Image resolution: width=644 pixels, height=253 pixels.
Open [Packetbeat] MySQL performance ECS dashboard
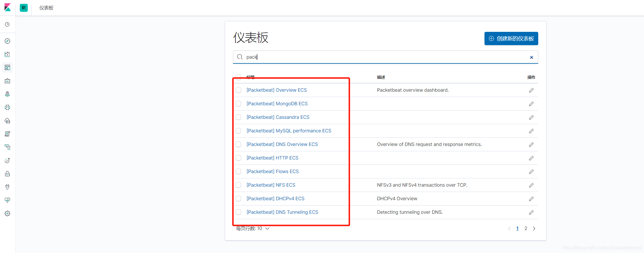pyautogui.click(x=289, y=131)
